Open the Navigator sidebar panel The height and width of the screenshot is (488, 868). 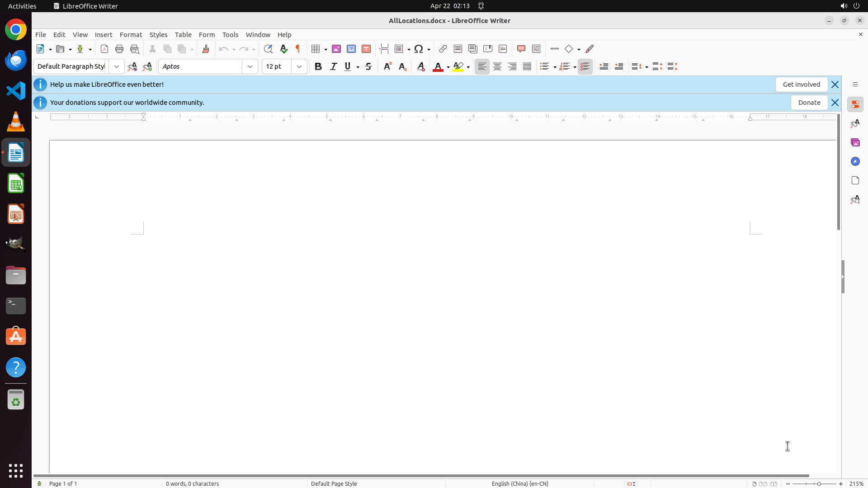tap(855, 161)
